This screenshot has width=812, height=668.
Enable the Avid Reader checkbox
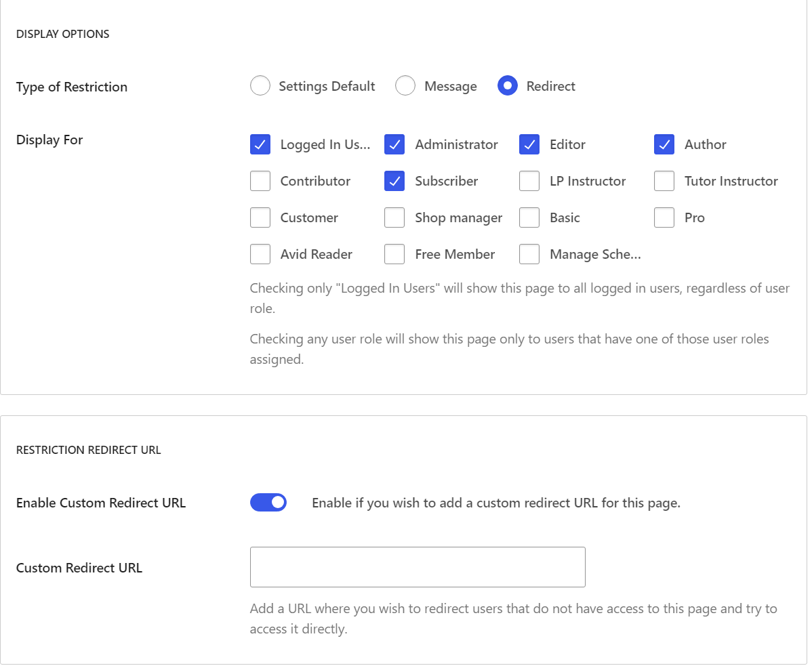point(260,255)
